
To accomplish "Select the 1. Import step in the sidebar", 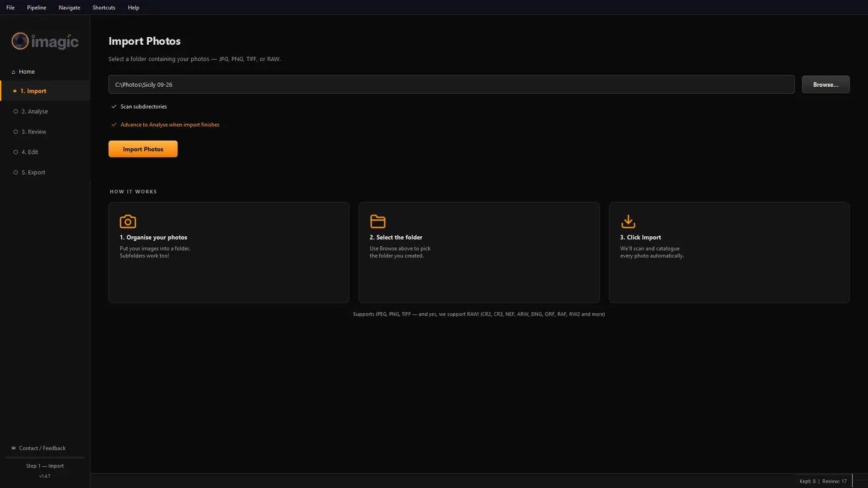I will coord(45,91).
